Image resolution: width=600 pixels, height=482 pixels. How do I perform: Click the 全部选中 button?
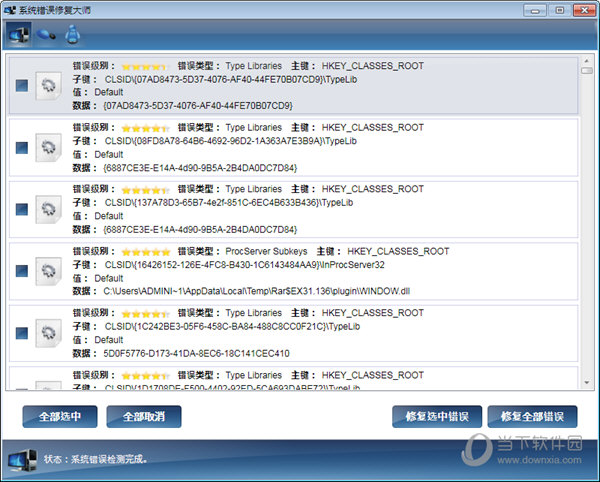(60, 417)
